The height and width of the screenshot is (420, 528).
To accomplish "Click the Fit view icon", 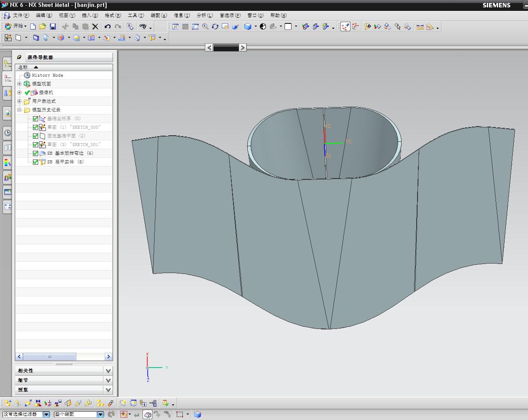I will coord(175,26).
